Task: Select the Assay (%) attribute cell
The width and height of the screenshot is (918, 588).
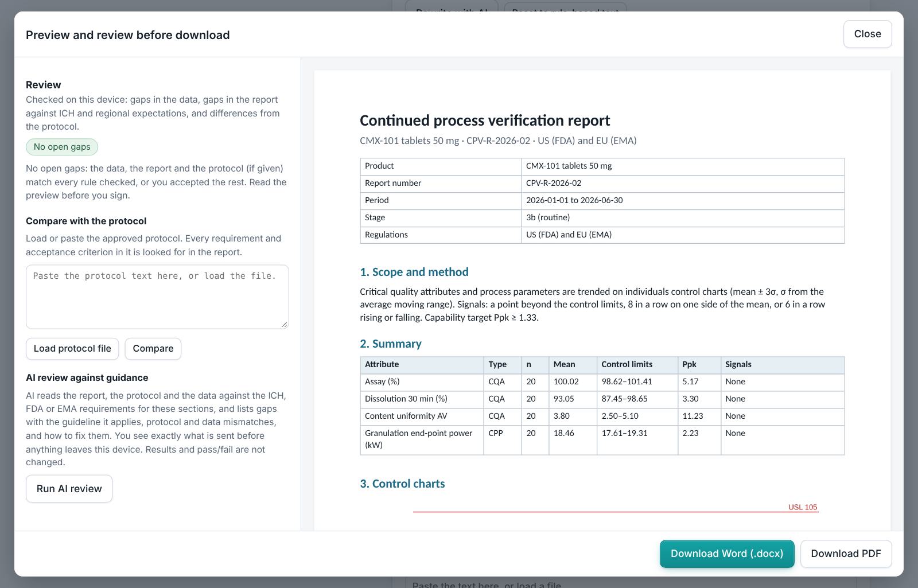Action: tap(422, 382)
